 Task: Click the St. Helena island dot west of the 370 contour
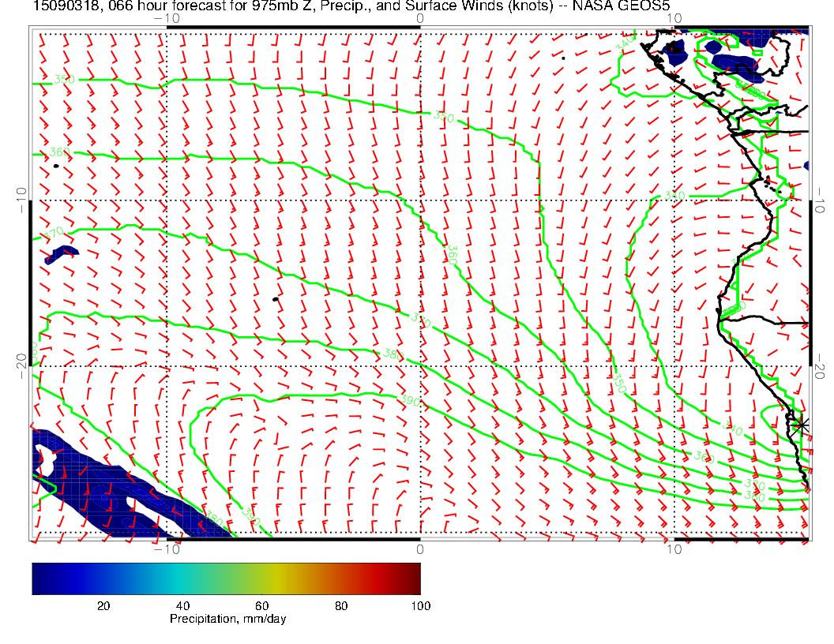(x=276, y=300)
